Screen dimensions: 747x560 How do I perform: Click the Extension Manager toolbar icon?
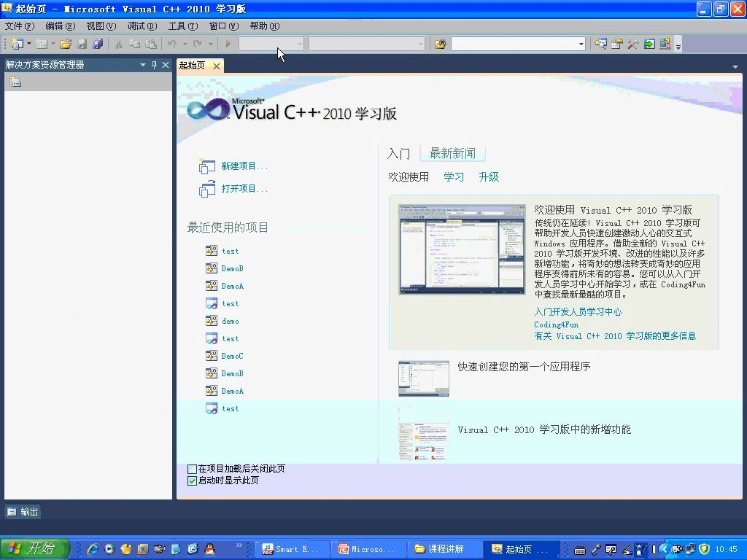665,44
